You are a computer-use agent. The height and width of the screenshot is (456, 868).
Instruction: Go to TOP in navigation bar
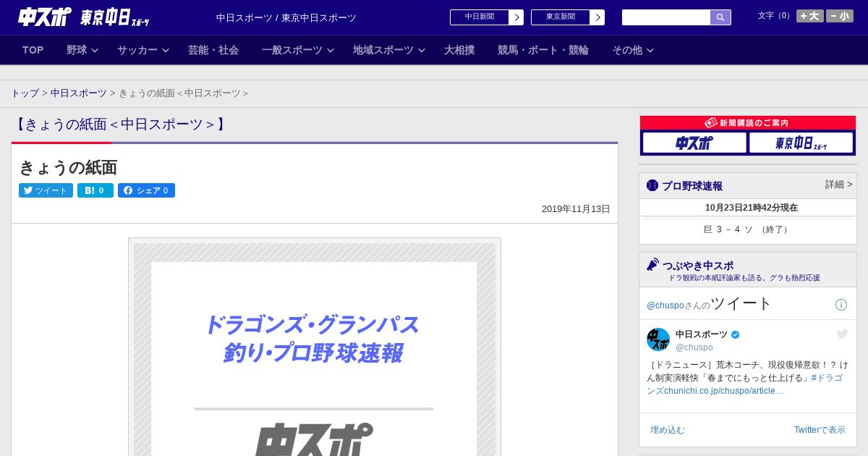click(33, 50)
